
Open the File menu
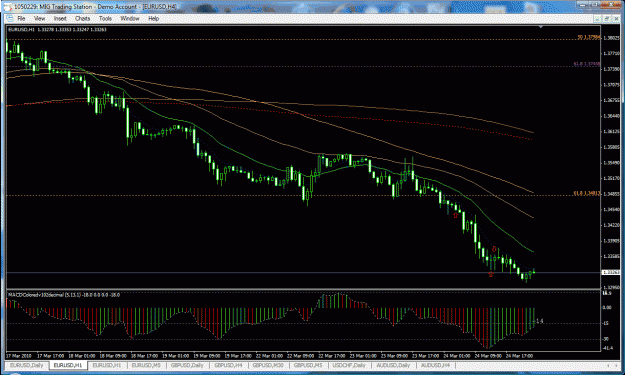(x=21, y=18)
